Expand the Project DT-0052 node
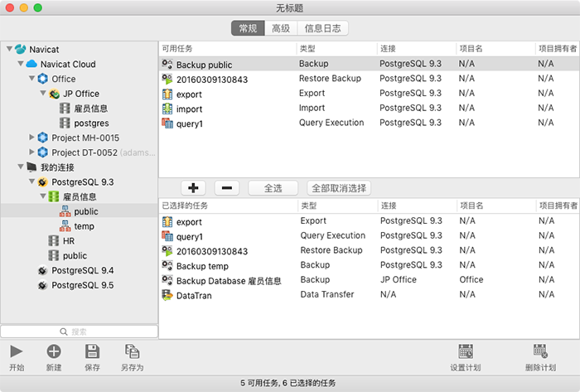 (32, 152)
